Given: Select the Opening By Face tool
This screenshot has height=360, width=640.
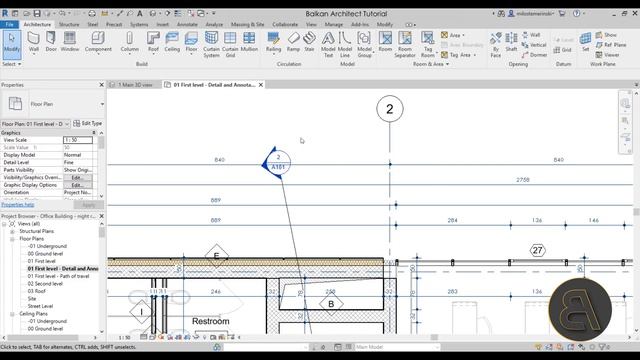Looking at the screenshot, I should [x=496, y=44].
